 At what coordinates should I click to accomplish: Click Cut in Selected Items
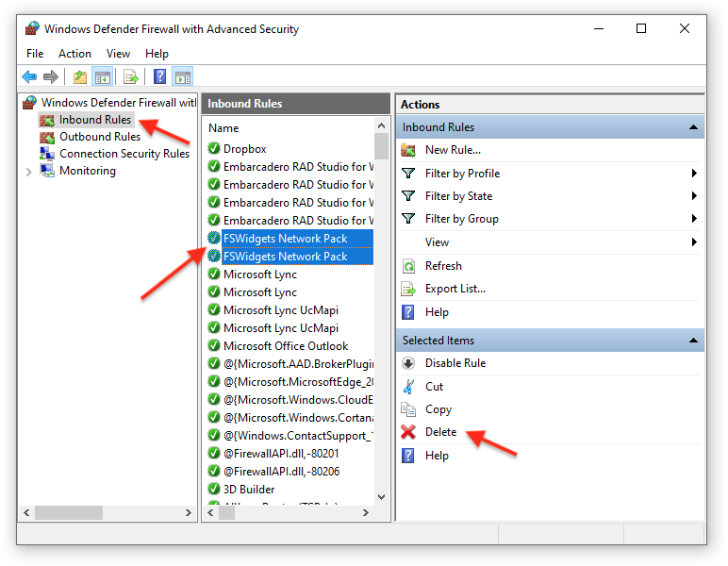click(434, 387)
